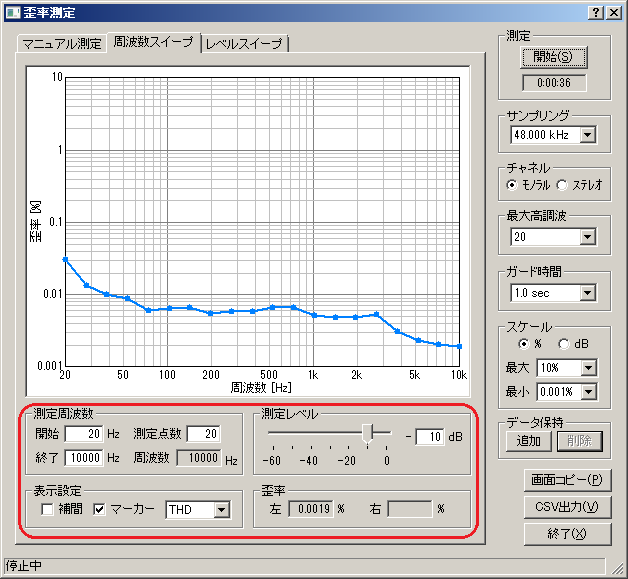Choose the dB scale radio button

pos(564,344)
